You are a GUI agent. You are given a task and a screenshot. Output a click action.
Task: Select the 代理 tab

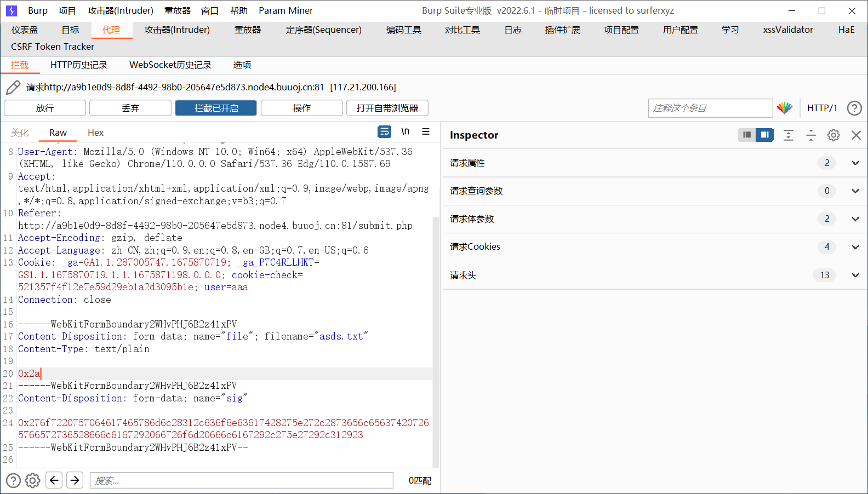coord(111,30)
